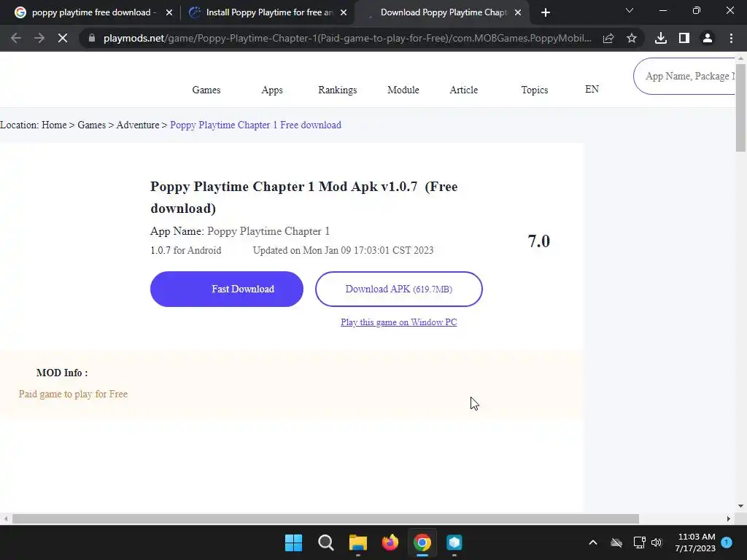Open the Rankings page
Viewport: 747px width, 560px height.
click(x=337, y=90)
